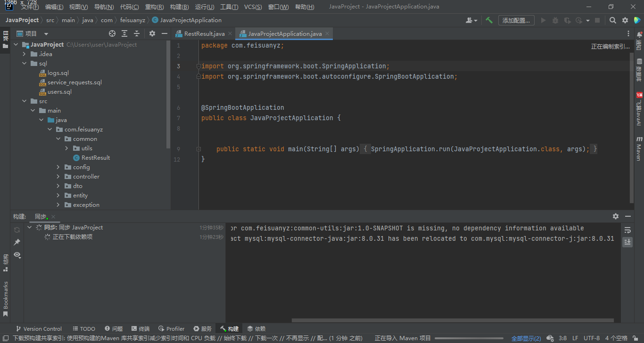This screenshot has width=644, height=343.
Task: Click the Debug bug icon in the toolbar
Action: (x=555, y=20)
